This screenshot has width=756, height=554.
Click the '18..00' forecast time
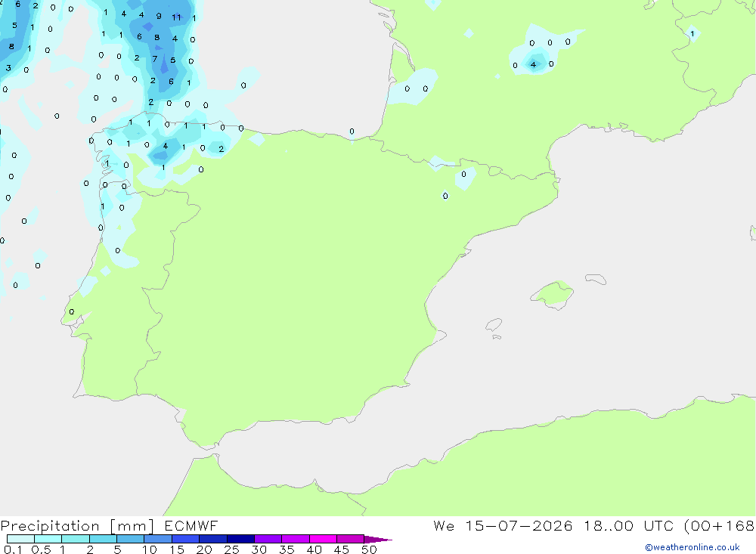(608, 526)
